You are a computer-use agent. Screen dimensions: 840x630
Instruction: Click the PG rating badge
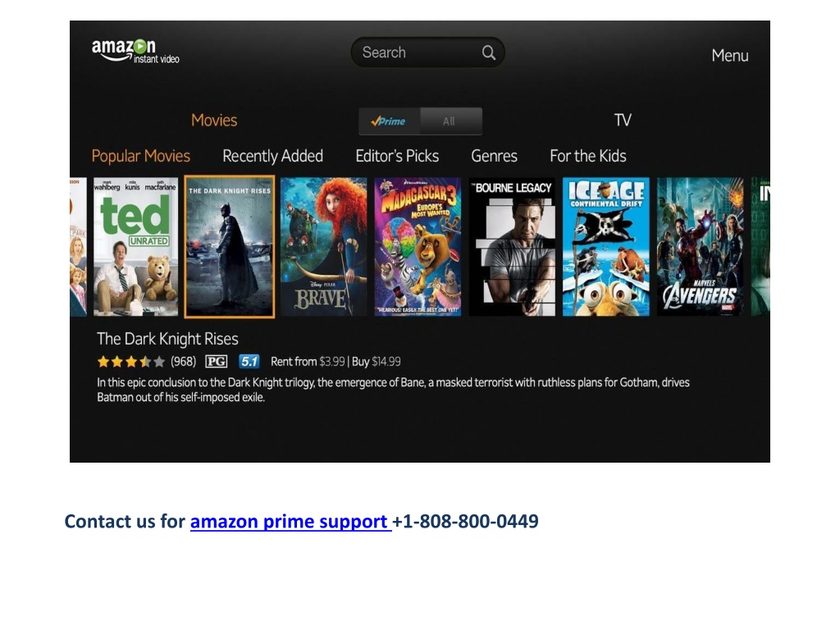pos(217,362)
